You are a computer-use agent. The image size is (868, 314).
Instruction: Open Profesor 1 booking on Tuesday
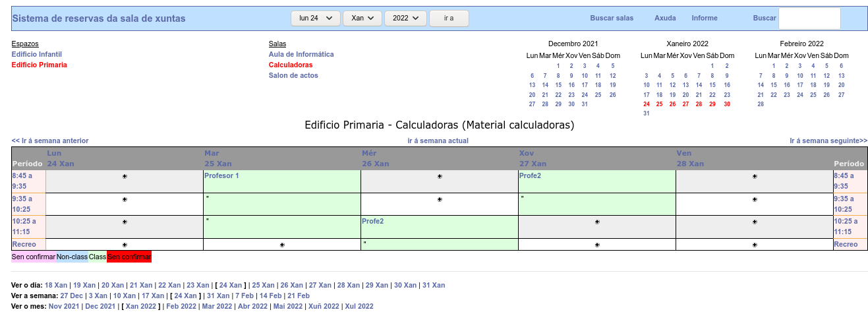[222, 175]
